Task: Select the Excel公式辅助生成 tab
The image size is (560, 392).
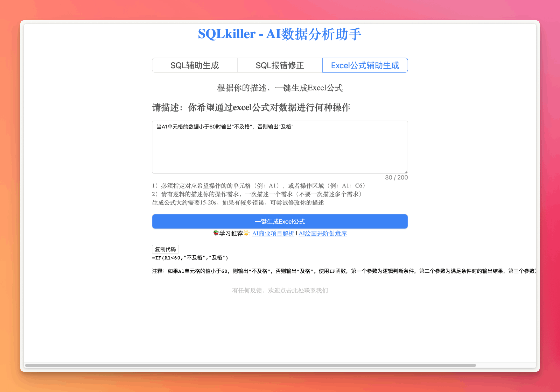Action: (365, 65)
